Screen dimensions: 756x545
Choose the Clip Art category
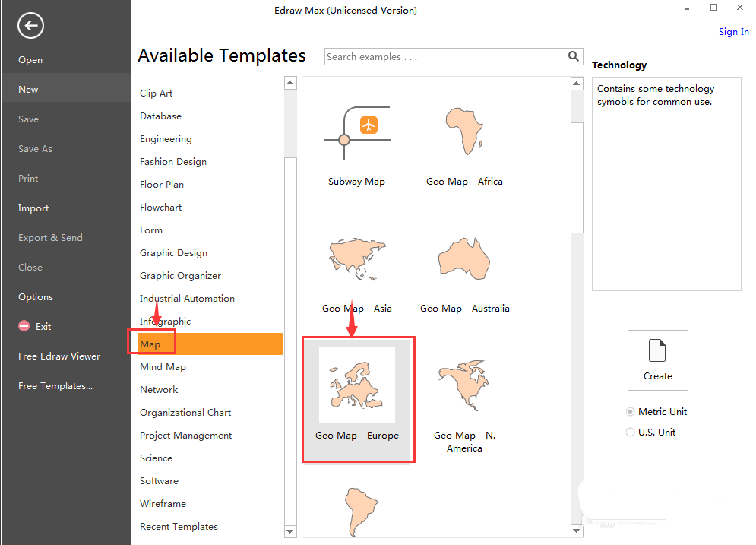[x=157, y=93]
